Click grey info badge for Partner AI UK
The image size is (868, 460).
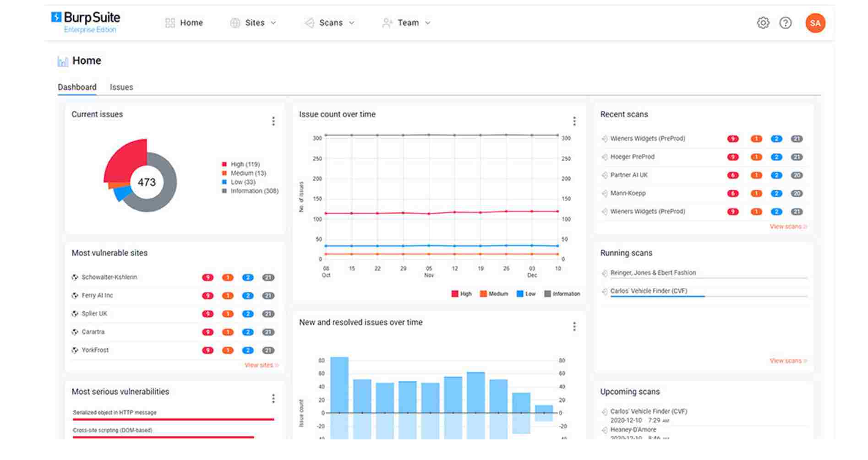tap(797, 175)
